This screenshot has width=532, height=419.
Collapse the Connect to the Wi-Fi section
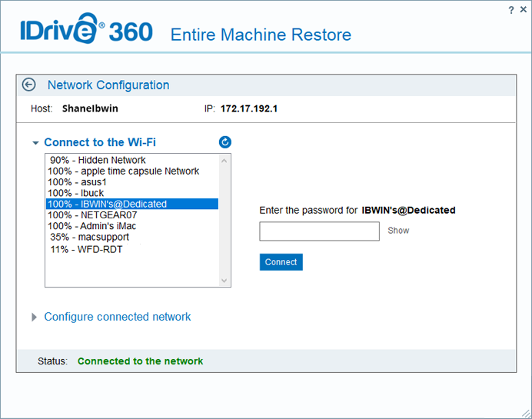click(35, 142)
